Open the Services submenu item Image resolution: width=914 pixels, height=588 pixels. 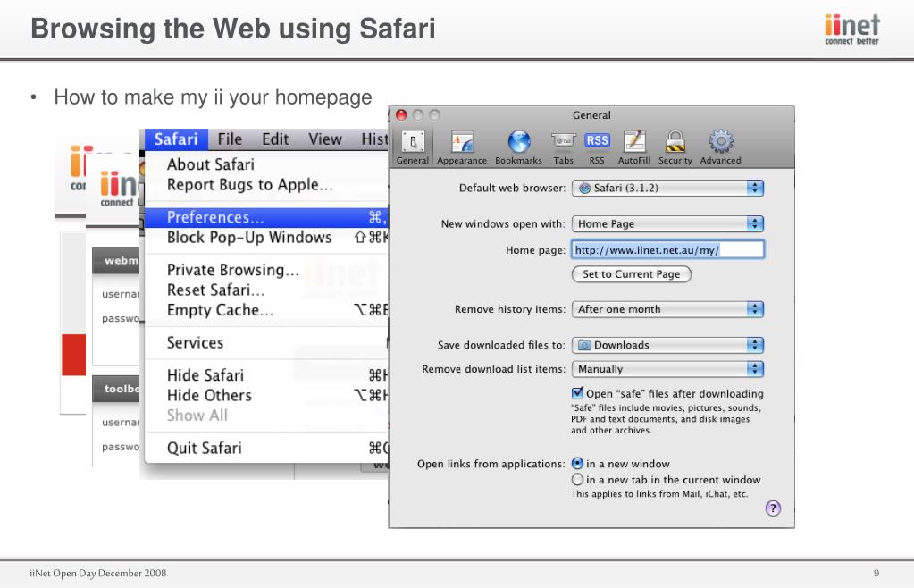(x=266, y=342)
